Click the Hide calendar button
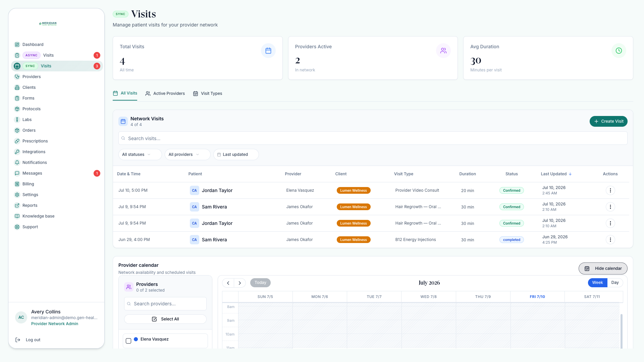644x362 pixels. (x=603, y=268)
